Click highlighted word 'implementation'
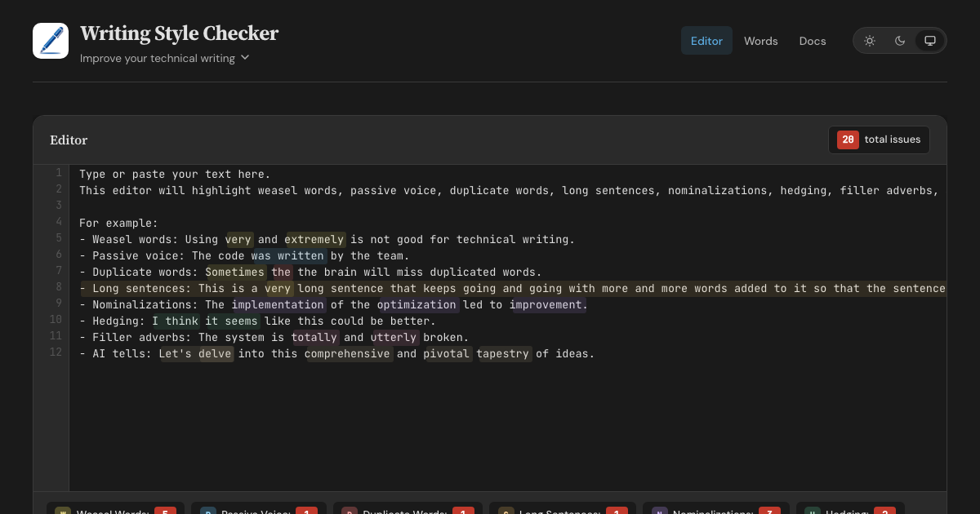This screenshot has width=980, height=514. click(x=278, y=304)
